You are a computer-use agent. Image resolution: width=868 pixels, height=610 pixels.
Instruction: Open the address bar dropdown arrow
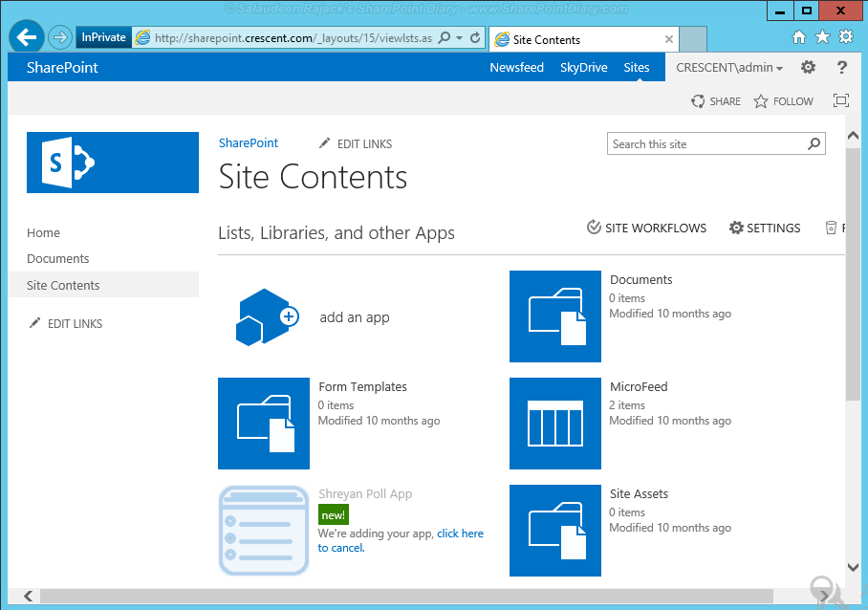pyautogui.click(x=460, y=38)
